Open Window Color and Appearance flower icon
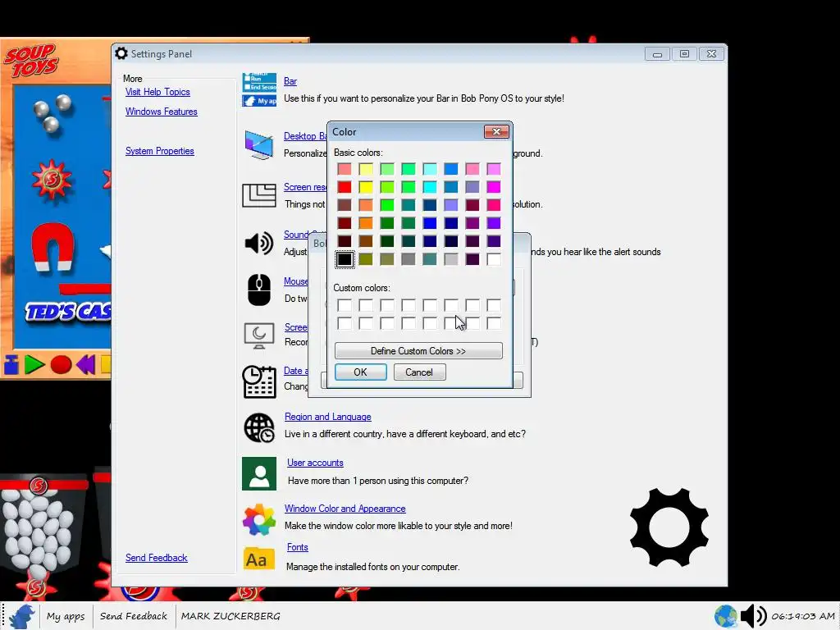 [x=259, y=519]
